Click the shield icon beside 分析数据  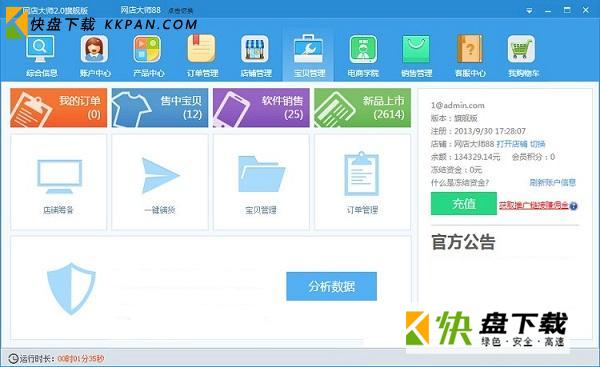(71, 289)
